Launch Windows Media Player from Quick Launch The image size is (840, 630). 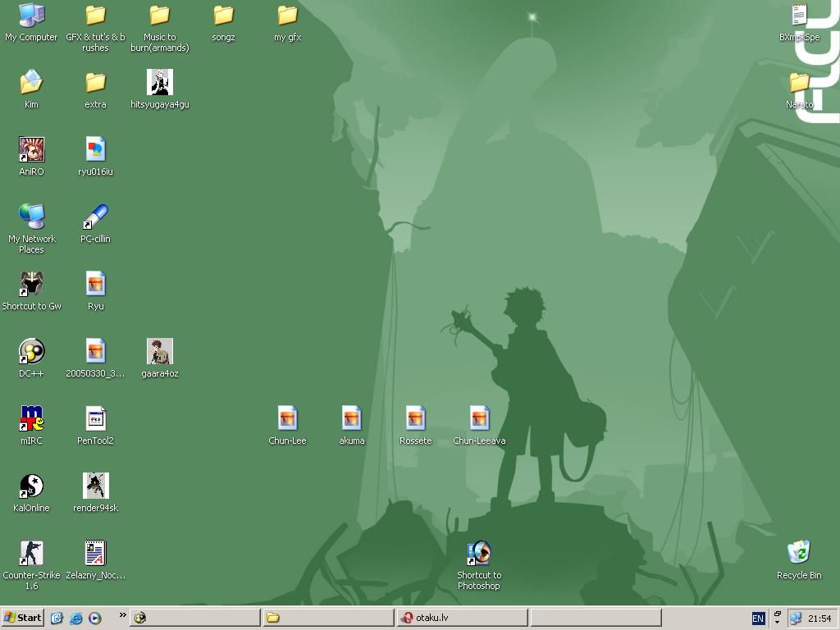click(95, 618)
